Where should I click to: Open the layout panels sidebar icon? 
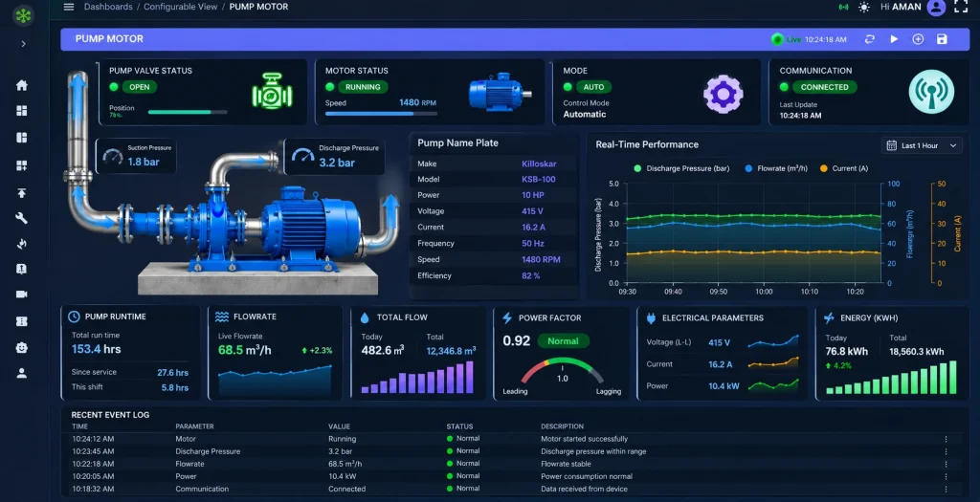tap(22, 138)
